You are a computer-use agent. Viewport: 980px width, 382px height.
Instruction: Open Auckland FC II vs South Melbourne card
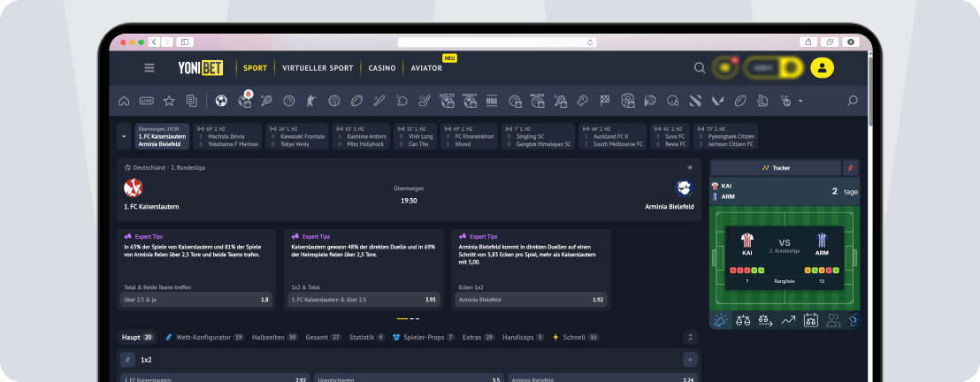[612, 136]
